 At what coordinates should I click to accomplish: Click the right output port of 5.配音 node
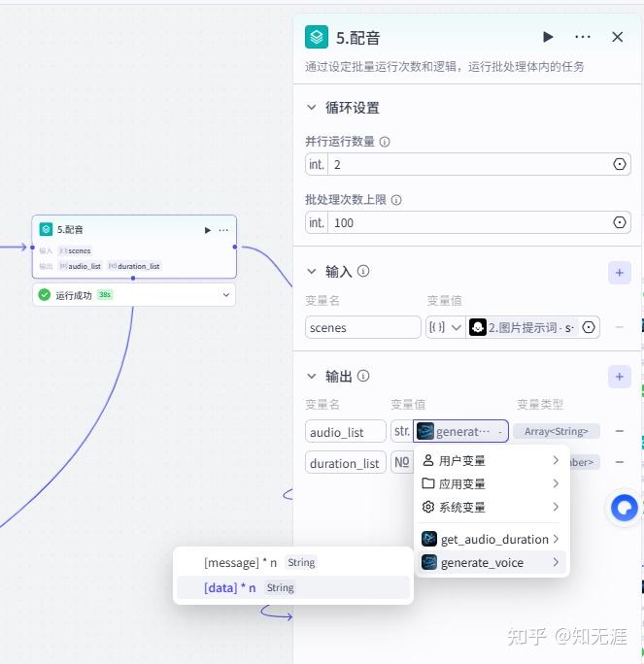[235, 247]
